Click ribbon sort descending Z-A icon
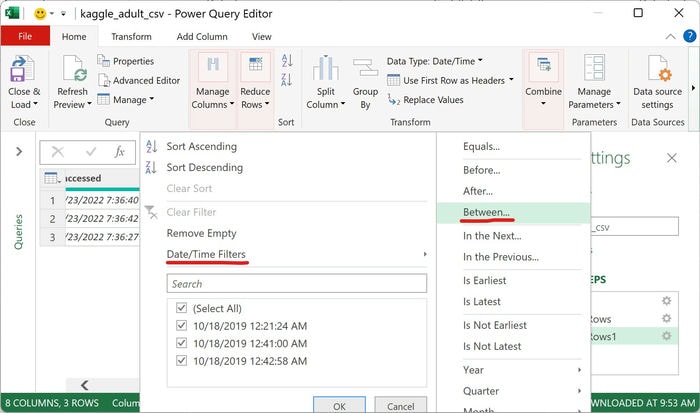 tap(287, 80)
